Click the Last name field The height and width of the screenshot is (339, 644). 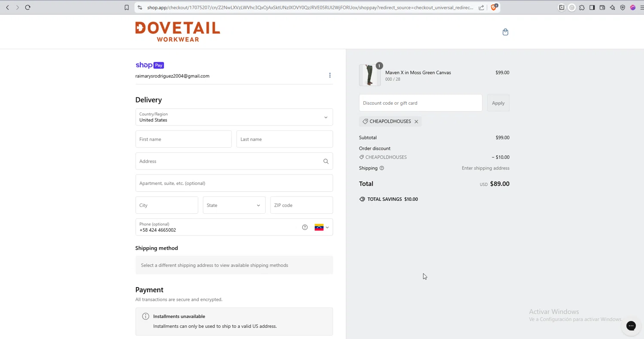[x=285, y=139]
